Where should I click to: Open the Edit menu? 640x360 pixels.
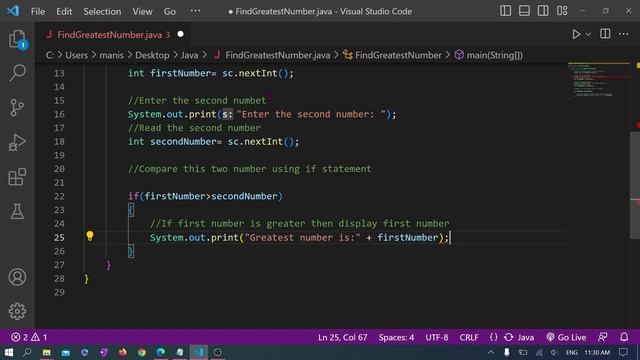click(64, 11)
